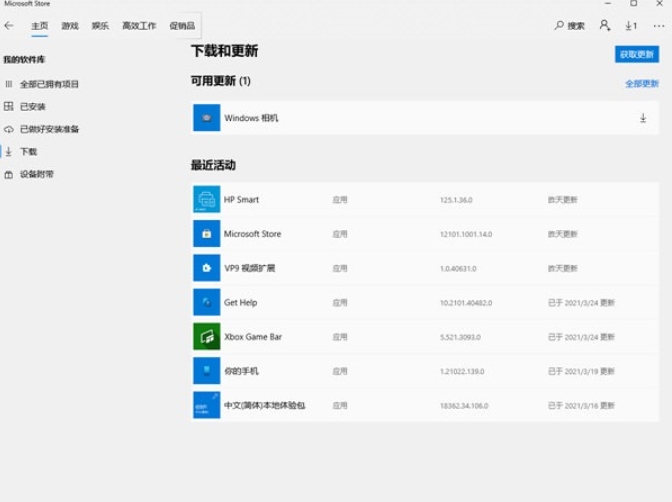The height and width of the screenshot is (502, 672).
Task: Click the 你的手机 app icon
Action: (207, 370)
